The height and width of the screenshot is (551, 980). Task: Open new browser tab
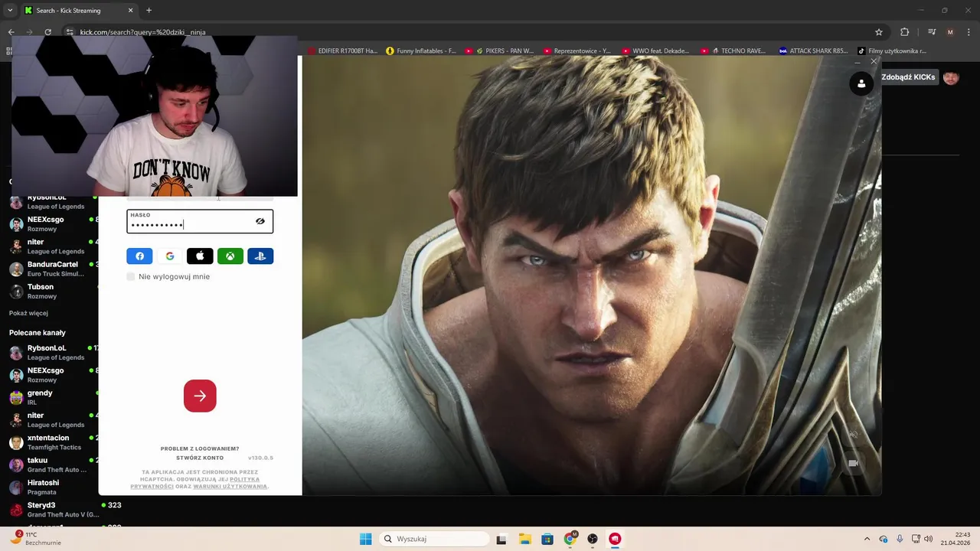pos(149,11)
